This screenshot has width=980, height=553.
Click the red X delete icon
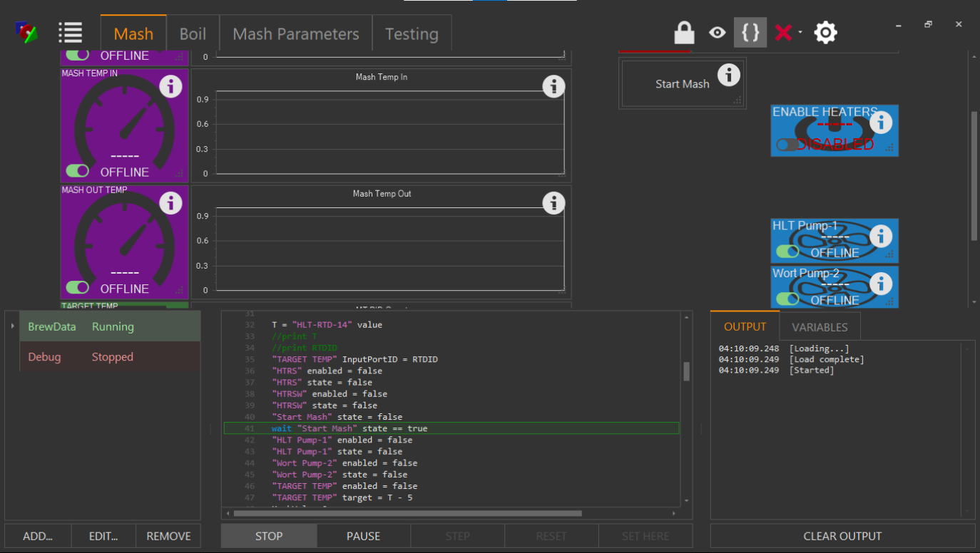click(783, 32)
